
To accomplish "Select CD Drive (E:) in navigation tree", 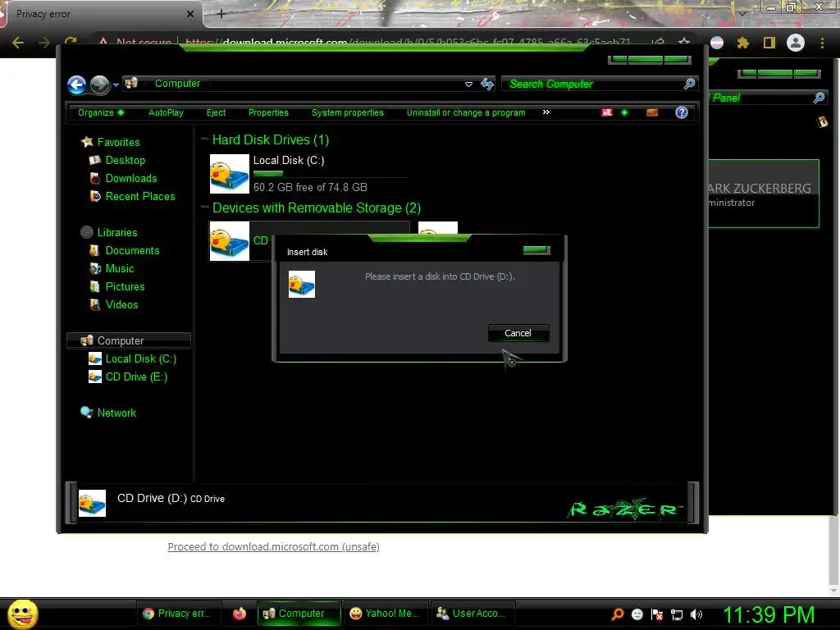I will tap(136, 377).
